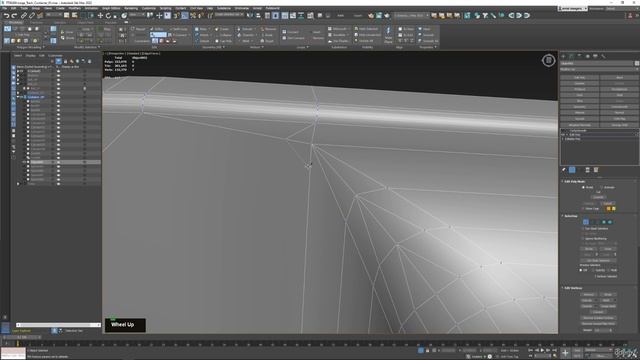This screenshot has width=640, height=360.
Task: Toggle the Angle Snap icon
Action: (x=185, y=16)
